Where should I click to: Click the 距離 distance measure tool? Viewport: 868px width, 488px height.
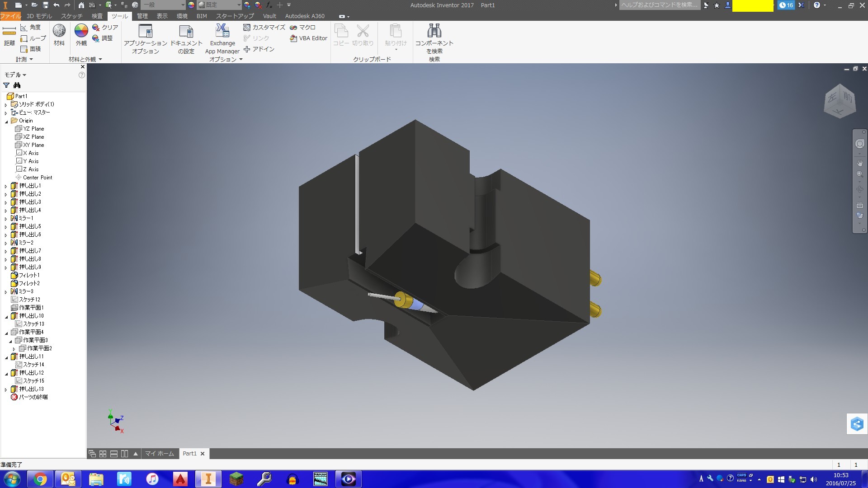(x=9, y=35)
